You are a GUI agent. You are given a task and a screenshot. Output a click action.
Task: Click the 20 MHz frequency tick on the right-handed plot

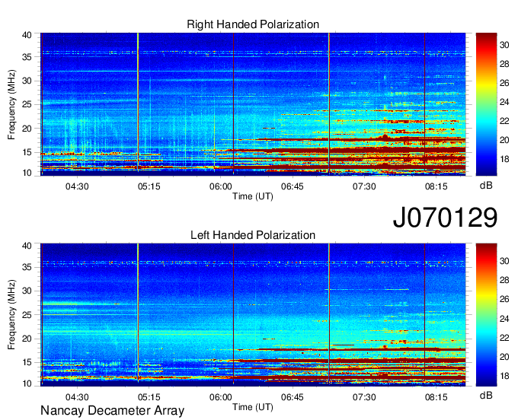[x=27, y=129]
